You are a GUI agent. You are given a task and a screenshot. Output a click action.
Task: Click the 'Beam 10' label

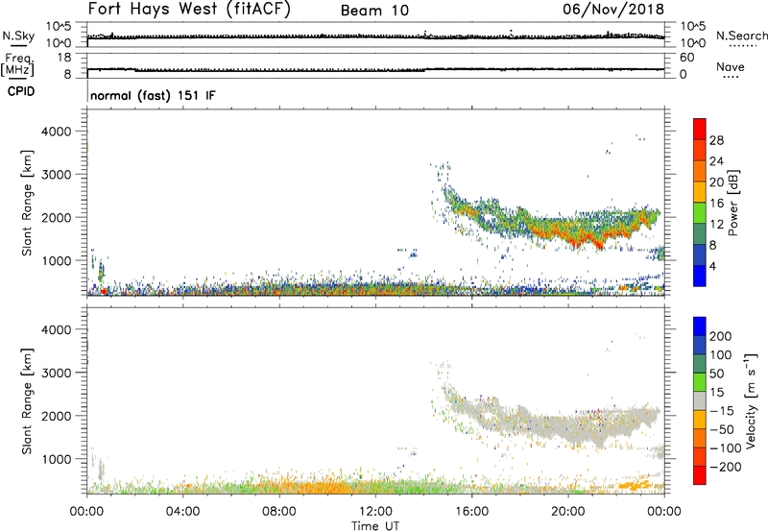[374, 11]
